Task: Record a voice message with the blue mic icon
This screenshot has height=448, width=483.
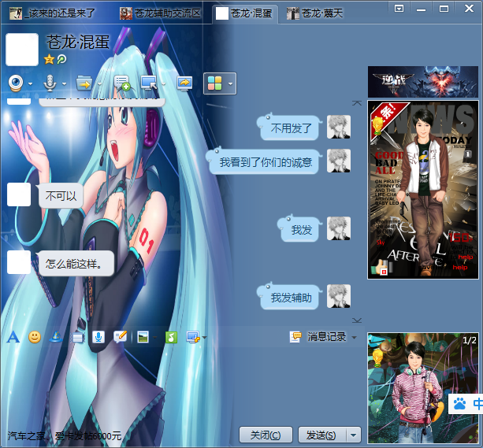Action: click(x=98, y=337)
